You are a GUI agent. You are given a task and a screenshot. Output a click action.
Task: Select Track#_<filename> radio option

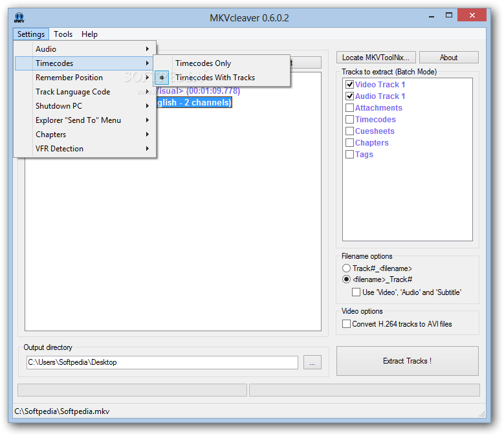tap(346, 268)
